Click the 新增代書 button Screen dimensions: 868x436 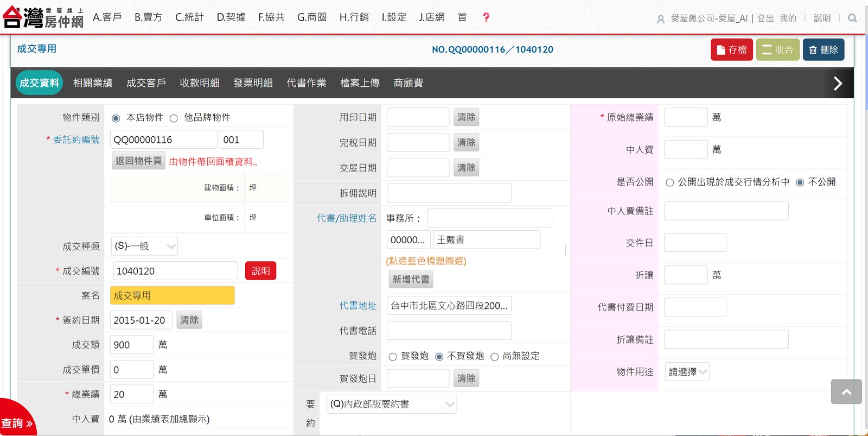[x=411, y=280]
